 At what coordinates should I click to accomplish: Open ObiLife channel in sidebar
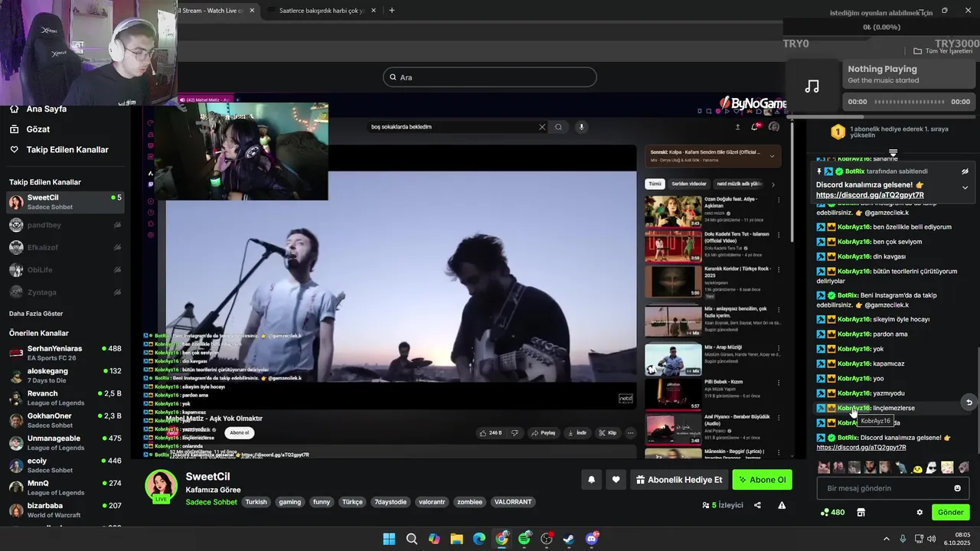65,269
